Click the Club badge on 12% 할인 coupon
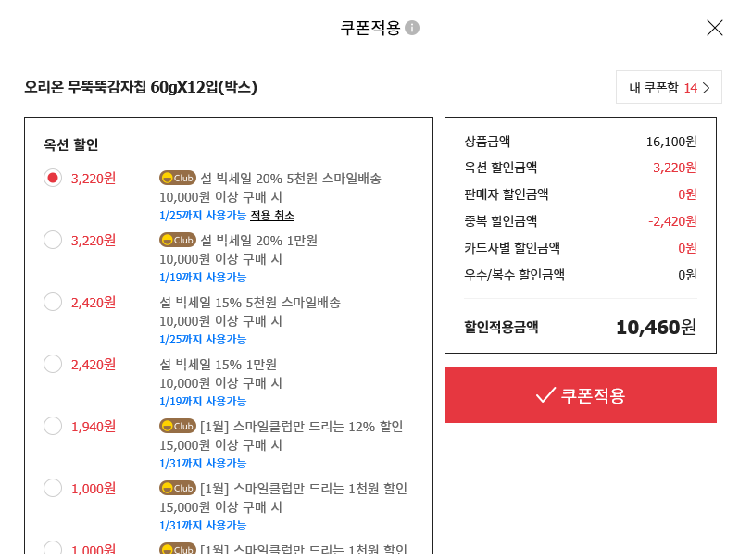This screenshot has height=560, width=739. click(178, 426)
